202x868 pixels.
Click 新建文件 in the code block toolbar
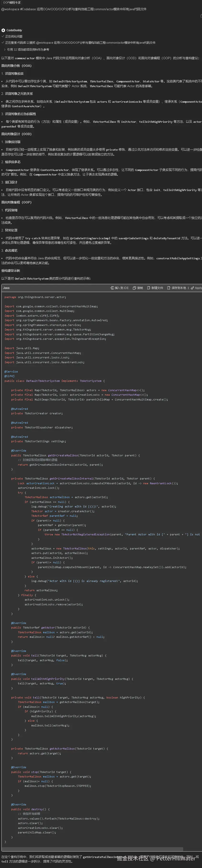(155, 288)
